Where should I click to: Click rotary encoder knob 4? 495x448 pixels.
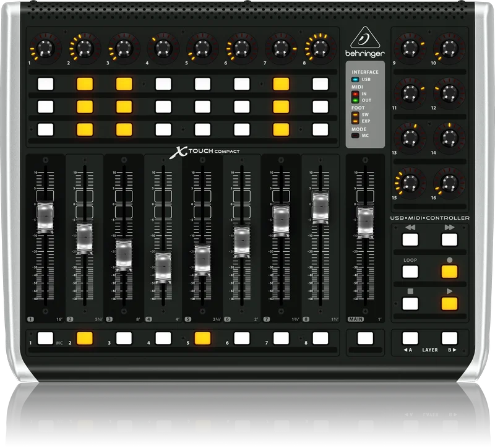coord(163,48)
